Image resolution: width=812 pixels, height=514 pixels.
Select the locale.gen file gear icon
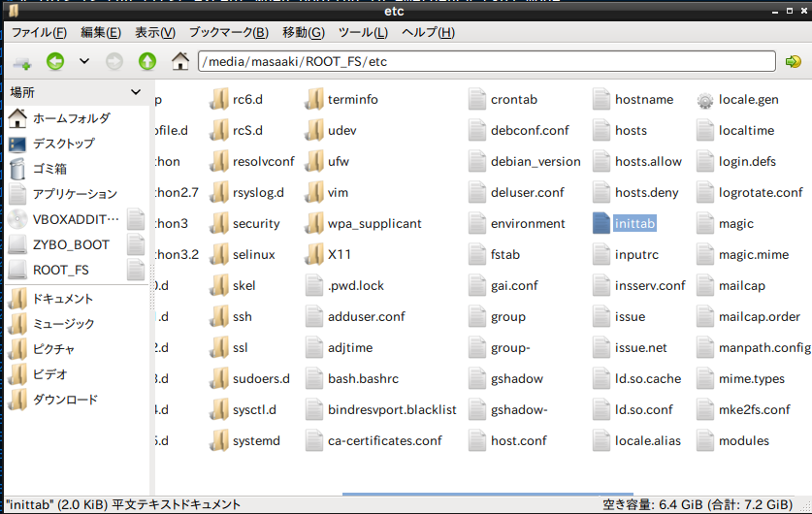click(705, 100)
